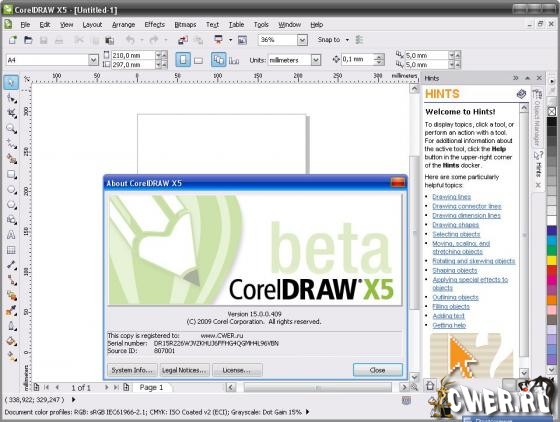Click Close button in About dialog
Image resolution: width=560 pixels, height=422 pixels.
[x=378, y=370]
